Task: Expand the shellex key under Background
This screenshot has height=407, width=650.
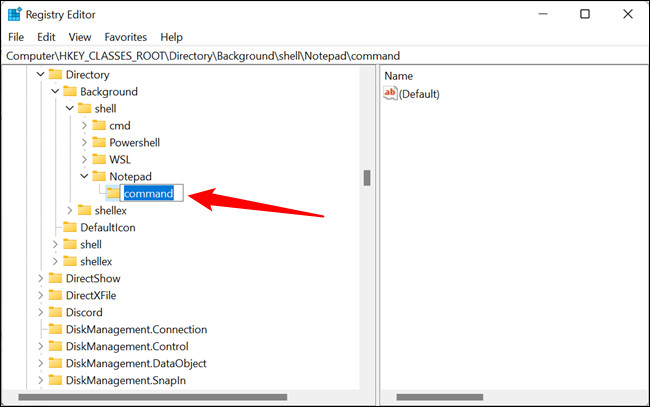Action: 70,211
